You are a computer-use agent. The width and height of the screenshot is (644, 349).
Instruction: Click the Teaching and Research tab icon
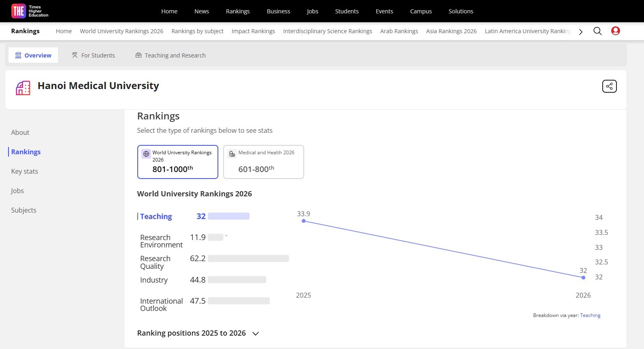pos(139,55)
